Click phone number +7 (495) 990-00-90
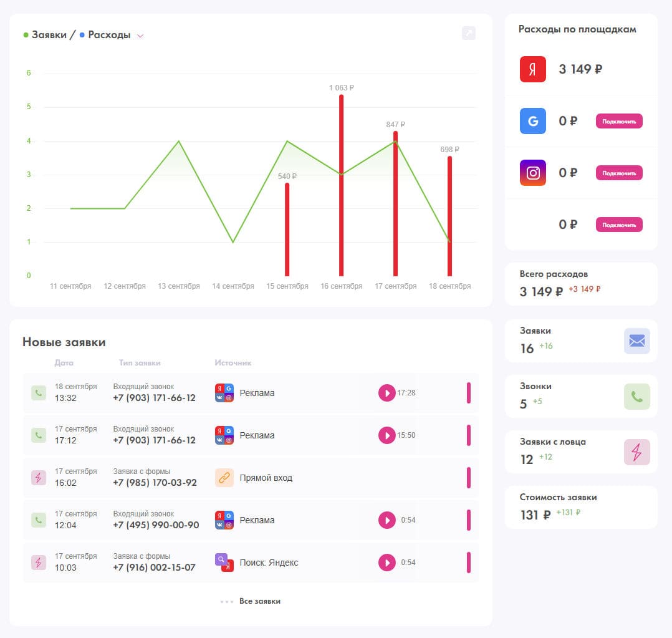Image resolution: width=672 pixels, height=638 pixels. 156,525
